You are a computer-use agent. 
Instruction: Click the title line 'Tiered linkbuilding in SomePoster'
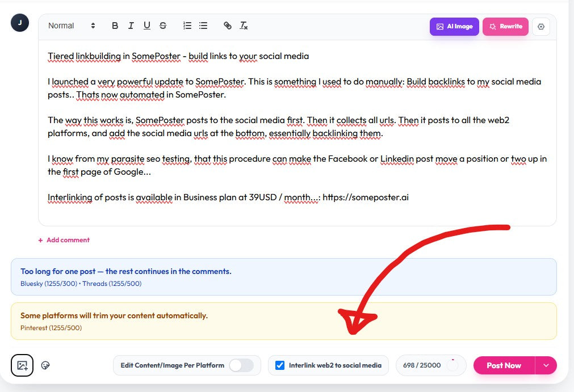pos(178,56)
